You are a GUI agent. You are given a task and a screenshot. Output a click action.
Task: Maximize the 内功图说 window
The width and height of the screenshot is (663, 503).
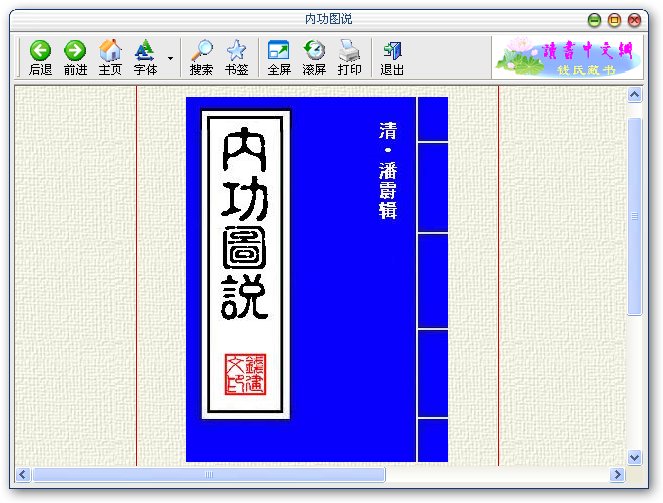coord(614,20)
